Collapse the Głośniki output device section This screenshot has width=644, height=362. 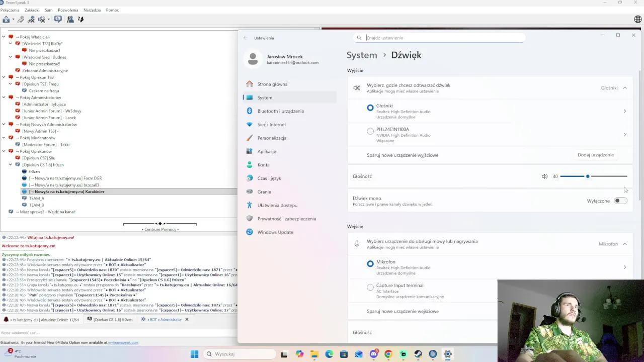click(x=625, y=87)
